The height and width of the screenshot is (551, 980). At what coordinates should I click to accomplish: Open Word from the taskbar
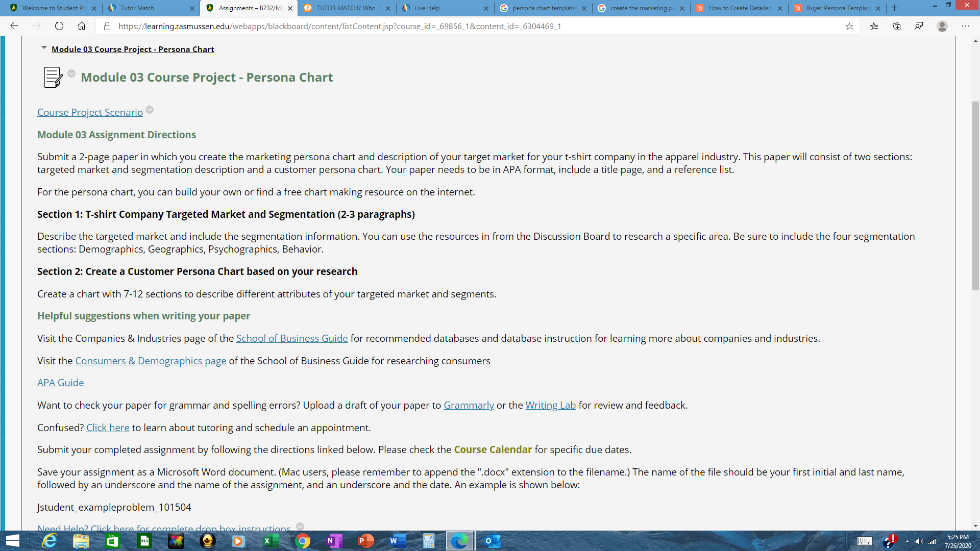click(x=397, y=541)
